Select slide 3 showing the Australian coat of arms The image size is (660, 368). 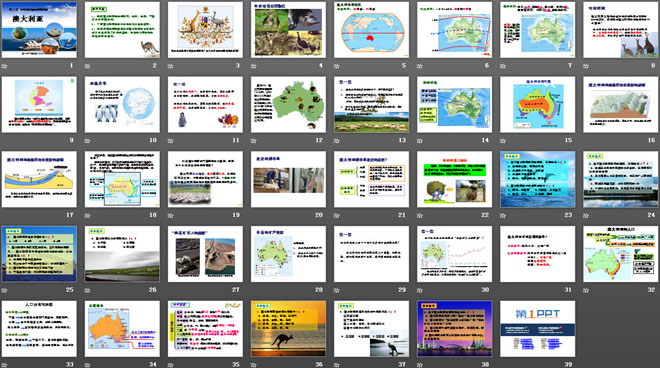(x=205, y=30)
